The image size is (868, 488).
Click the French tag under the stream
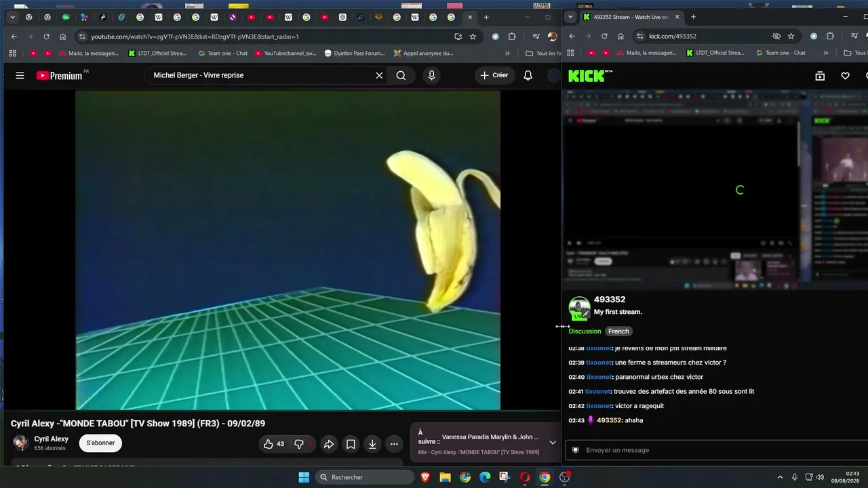point(618,331)
